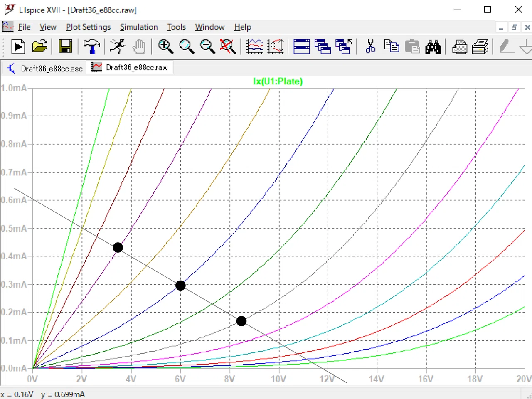The image size is (532, 399).
Task: Click the Print printer icon
Action: point(459,47)
